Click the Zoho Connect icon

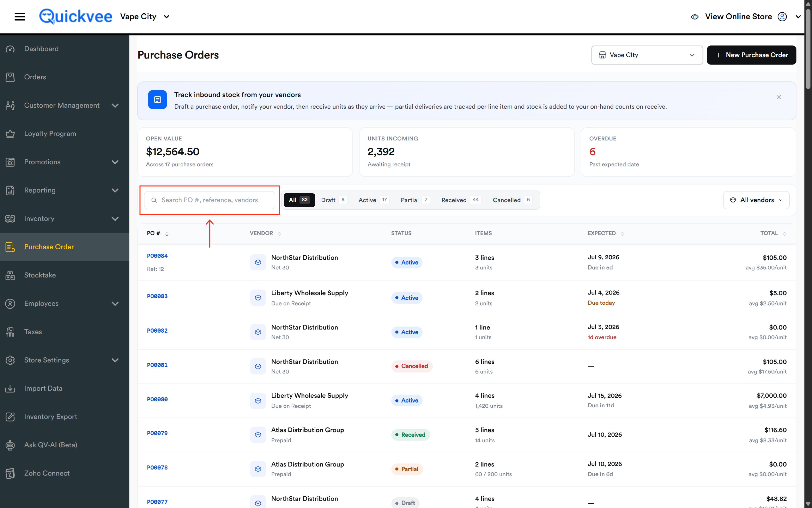pos(10,473)
